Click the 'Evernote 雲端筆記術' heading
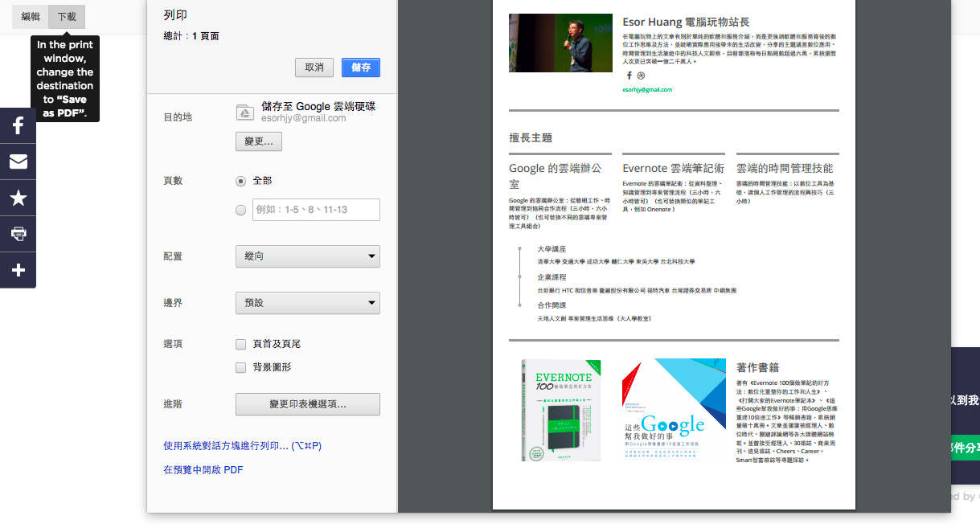 [x=673, y=168]
